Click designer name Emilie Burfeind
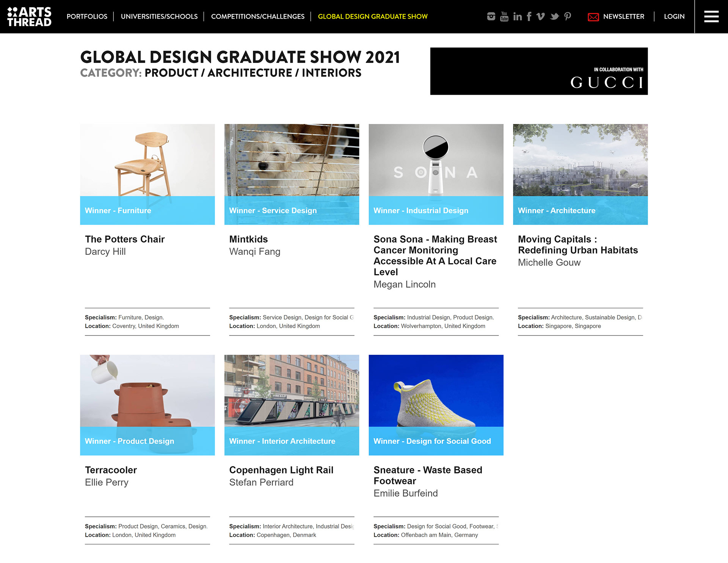728x563 pixels. [405, 493]
